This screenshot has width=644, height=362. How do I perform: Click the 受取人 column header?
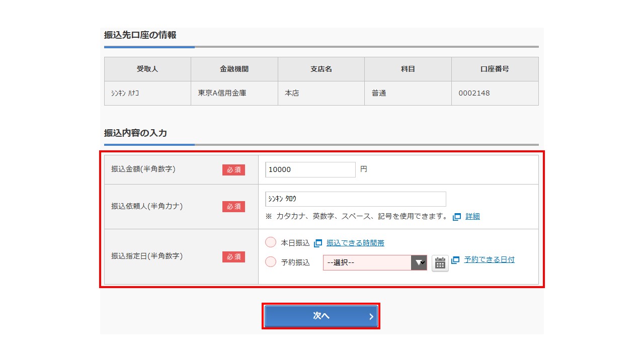tap(147, 69)
